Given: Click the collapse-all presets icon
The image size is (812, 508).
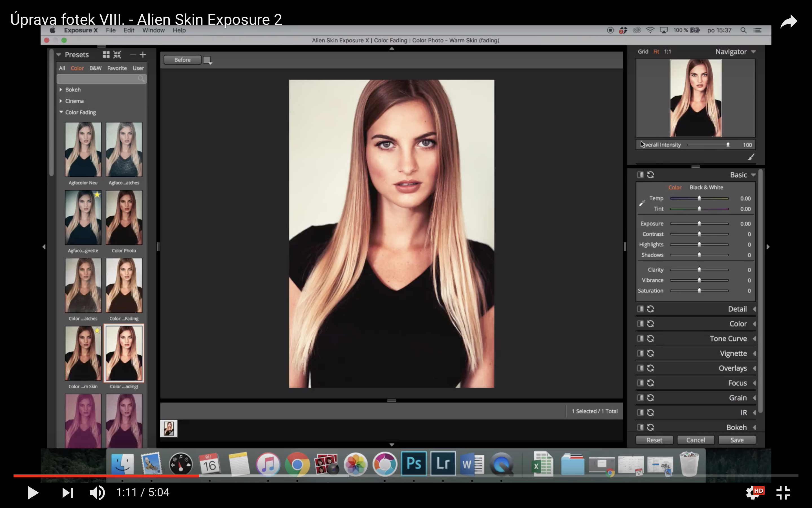Looking at the screenshot, I should (117, 54).
